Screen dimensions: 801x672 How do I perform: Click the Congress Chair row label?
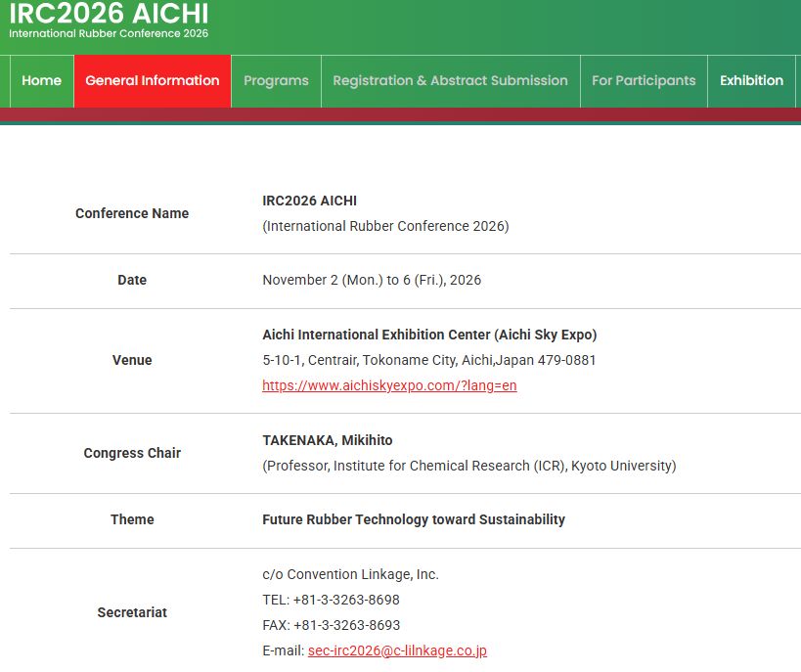132,453
